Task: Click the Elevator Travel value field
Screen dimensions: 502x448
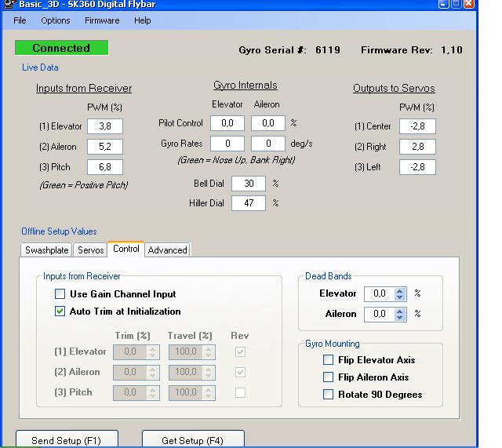Action: (186, 352)
